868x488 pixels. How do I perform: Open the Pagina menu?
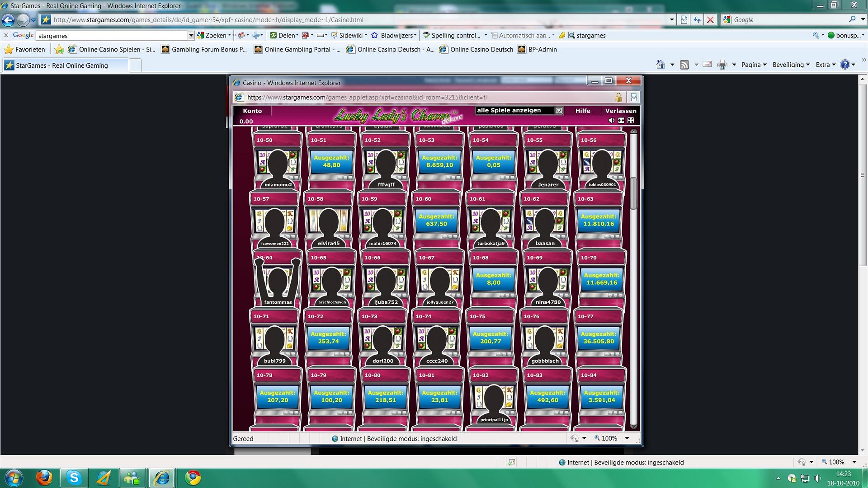[754, 65]
